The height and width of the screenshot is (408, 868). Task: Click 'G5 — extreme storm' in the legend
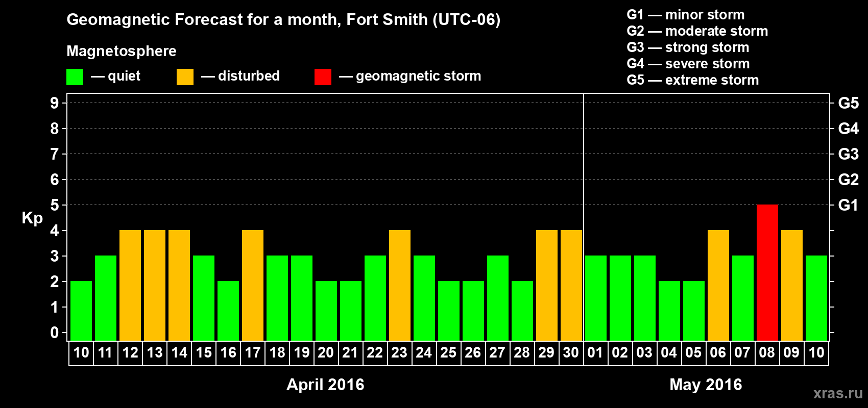(692, 80)
